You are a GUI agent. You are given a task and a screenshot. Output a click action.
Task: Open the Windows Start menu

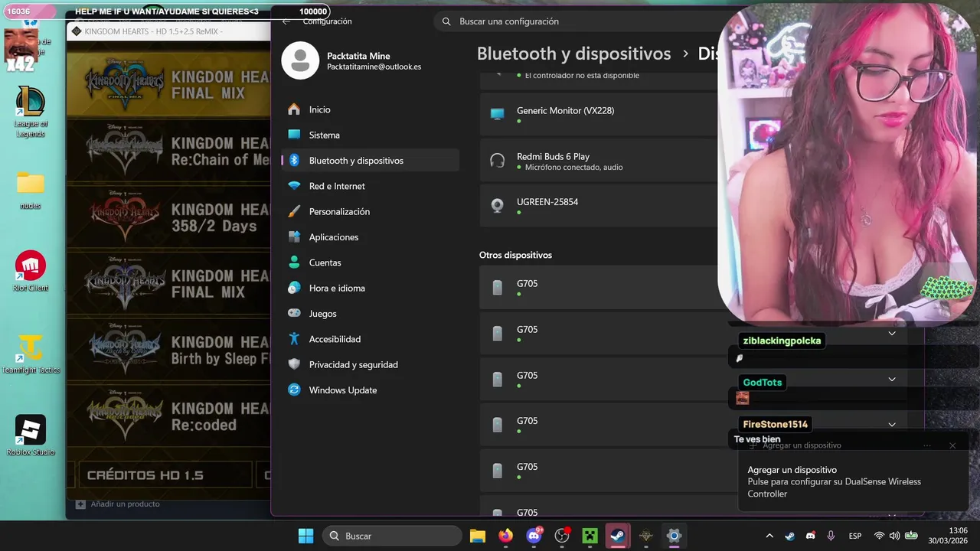(305, 536)
